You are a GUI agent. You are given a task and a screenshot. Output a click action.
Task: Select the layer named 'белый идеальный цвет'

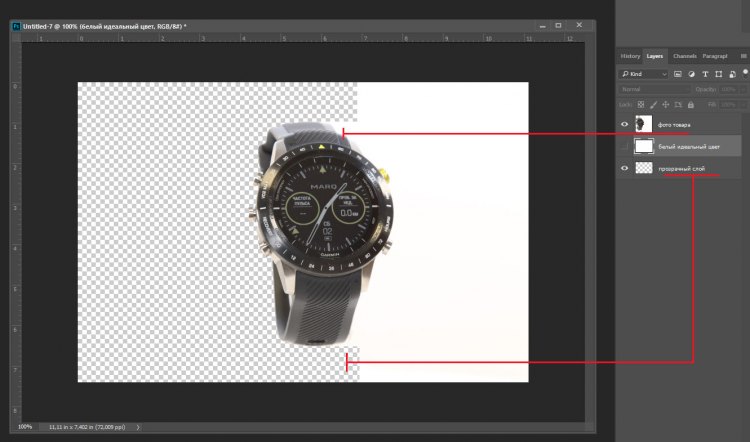tap(689, 147)
